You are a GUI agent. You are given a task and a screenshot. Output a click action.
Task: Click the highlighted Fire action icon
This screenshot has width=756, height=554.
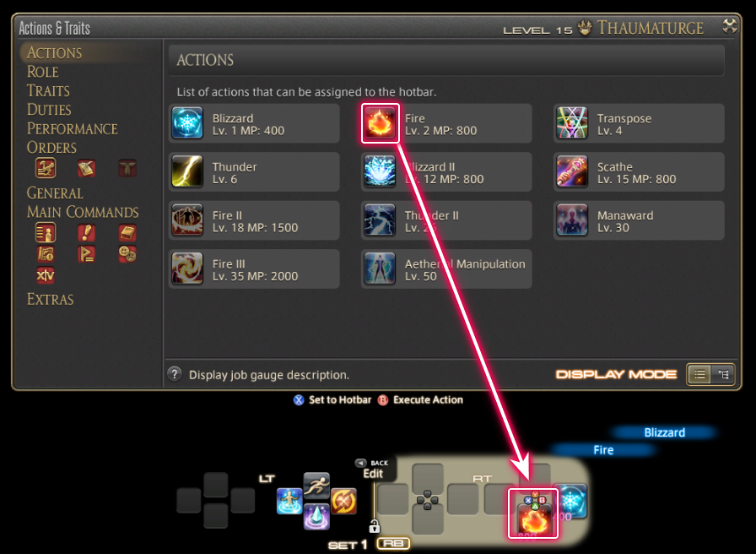point(380,123)
